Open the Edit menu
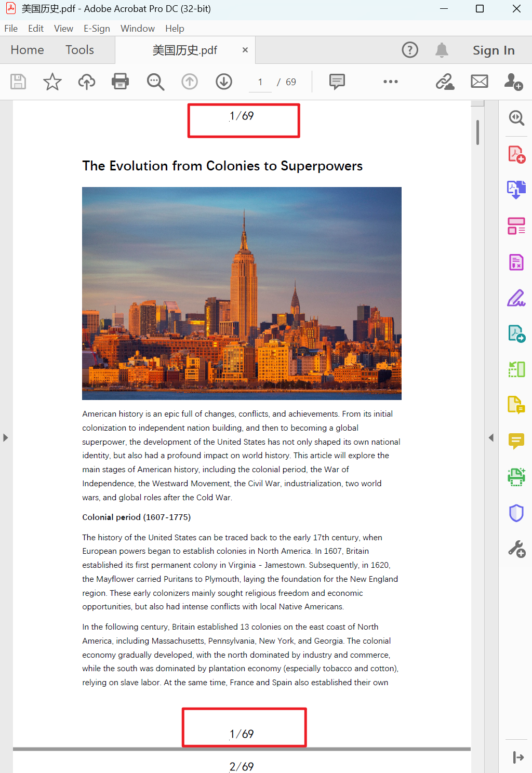This screenshot has width=532, height=773. (x=36, y=29)
